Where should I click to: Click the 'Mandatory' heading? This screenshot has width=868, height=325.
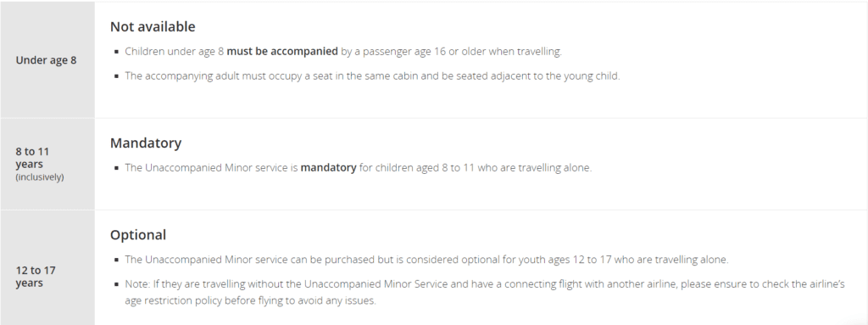(146, 143)
